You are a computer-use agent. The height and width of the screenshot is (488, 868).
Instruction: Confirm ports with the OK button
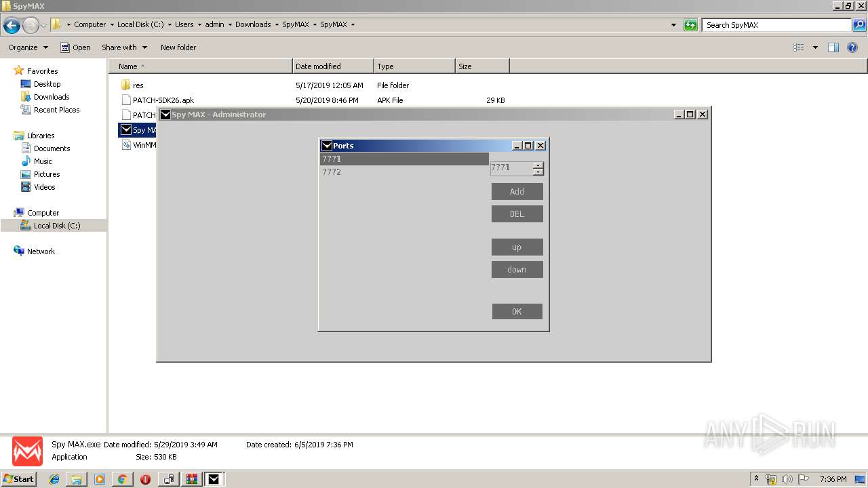click(517, 312)
